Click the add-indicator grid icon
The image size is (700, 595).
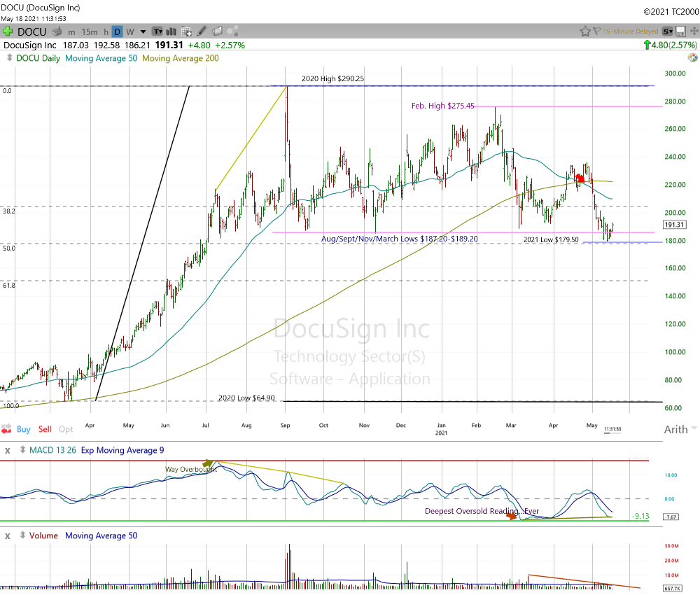(x=187, y=31)
